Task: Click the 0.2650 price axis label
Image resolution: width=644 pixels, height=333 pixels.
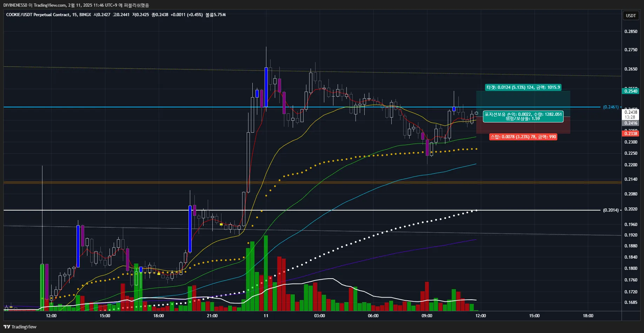Action: 631,69
